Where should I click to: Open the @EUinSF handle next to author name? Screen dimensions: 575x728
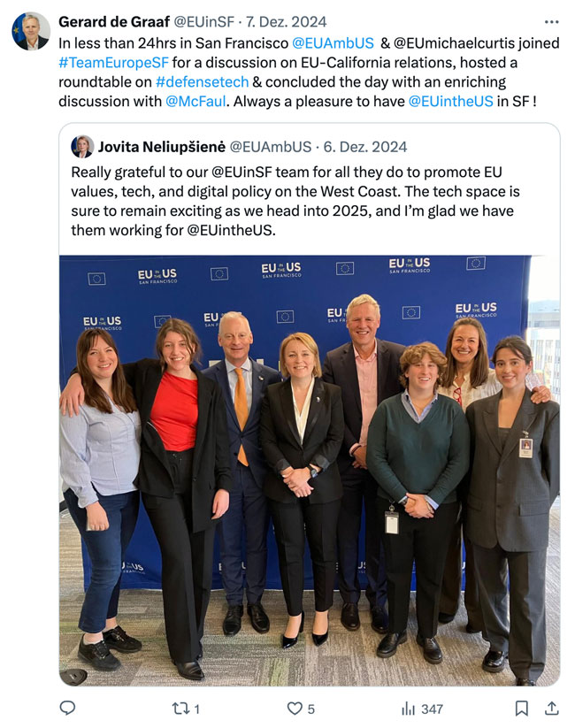(203, 22)
